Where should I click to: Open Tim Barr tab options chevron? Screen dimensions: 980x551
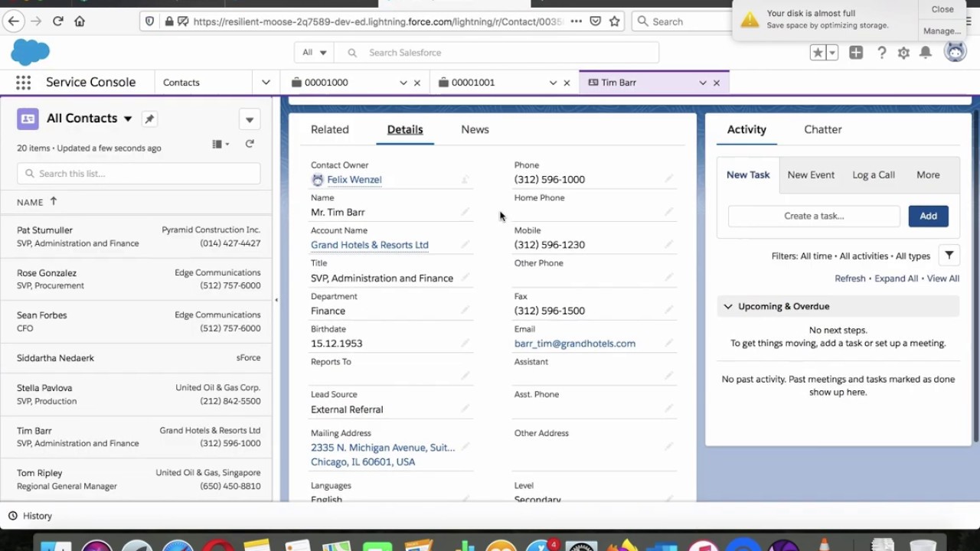tap(702, 83)
